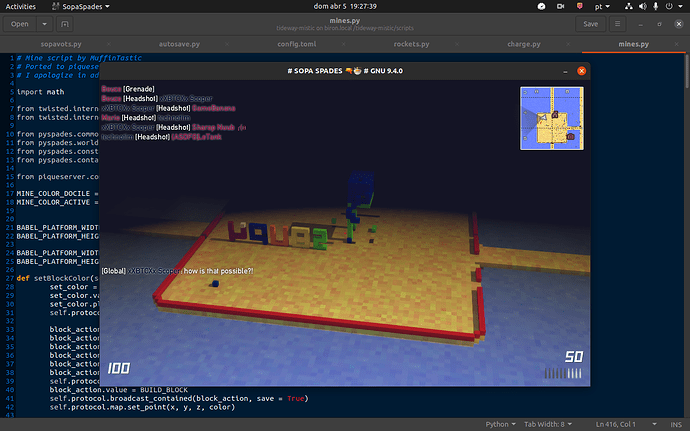Click the minimap in the game window

click(551, 118)
